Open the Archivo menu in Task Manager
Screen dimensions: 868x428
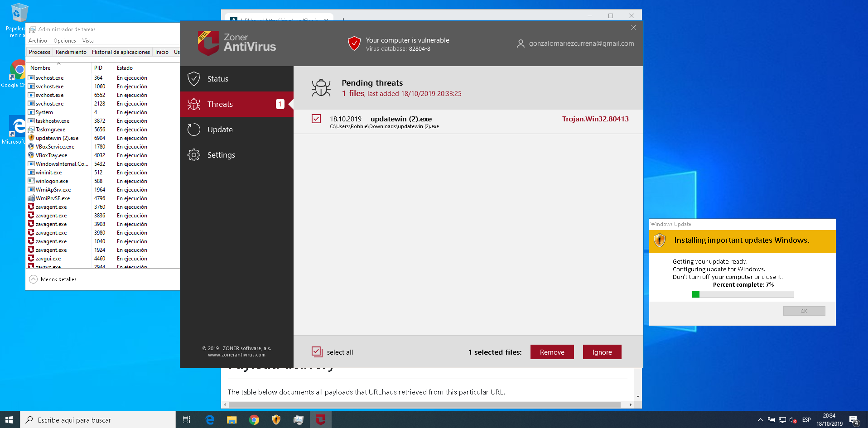(x=38, y=41)
